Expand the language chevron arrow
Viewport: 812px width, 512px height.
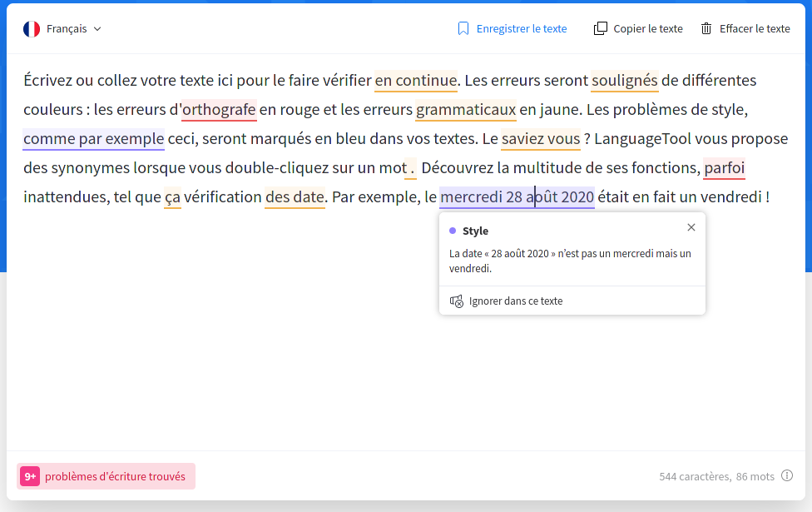click(97, 29)
